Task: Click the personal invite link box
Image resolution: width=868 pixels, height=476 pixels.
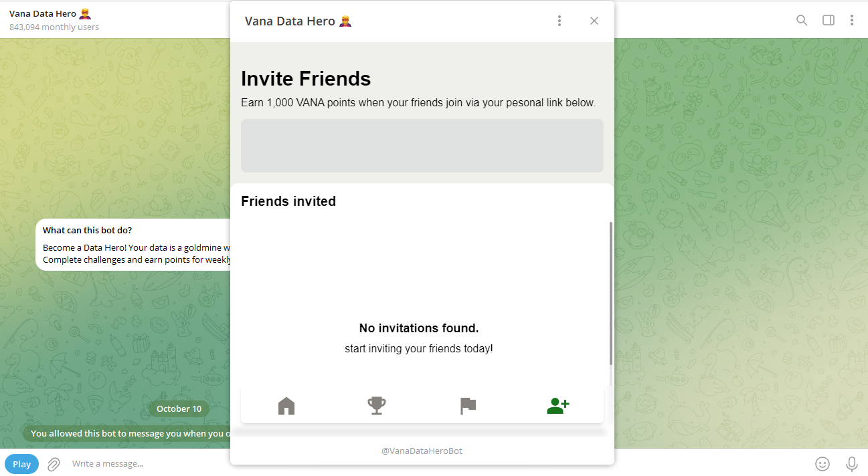Action: pyautogui.click(x=422, y=146)
